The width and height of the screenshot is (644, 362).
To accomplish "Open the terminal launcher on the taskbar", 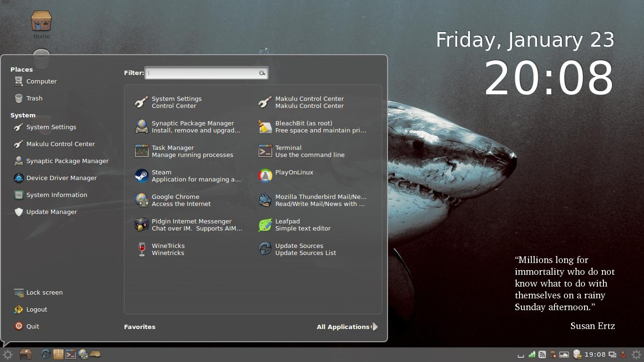I will tap(71, 354).
